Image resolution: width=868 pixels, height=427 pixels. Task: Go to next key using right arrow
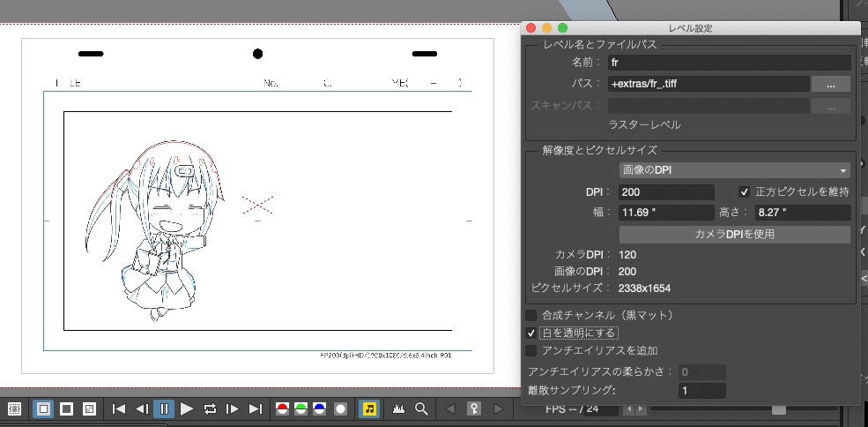498,409
